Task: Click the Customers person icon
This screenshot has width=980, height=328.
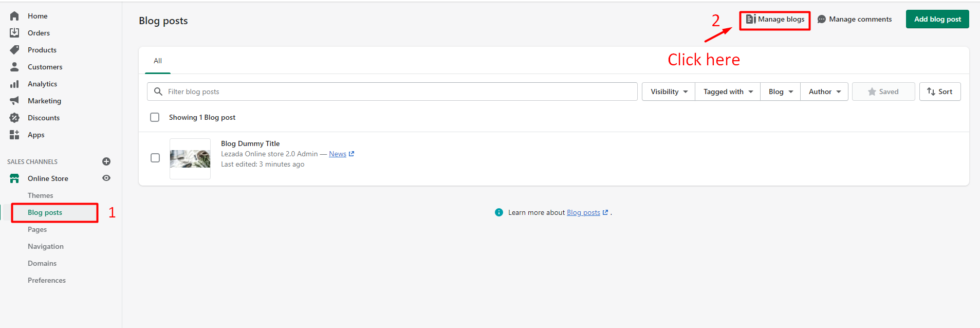Action: (14, 67)
